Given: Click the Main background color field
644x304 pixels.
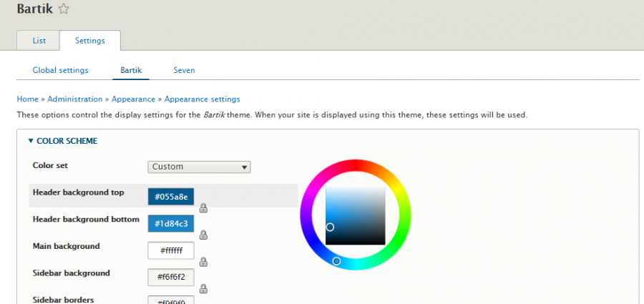Looking at the screenshot, I should click(x=171, y=250).
